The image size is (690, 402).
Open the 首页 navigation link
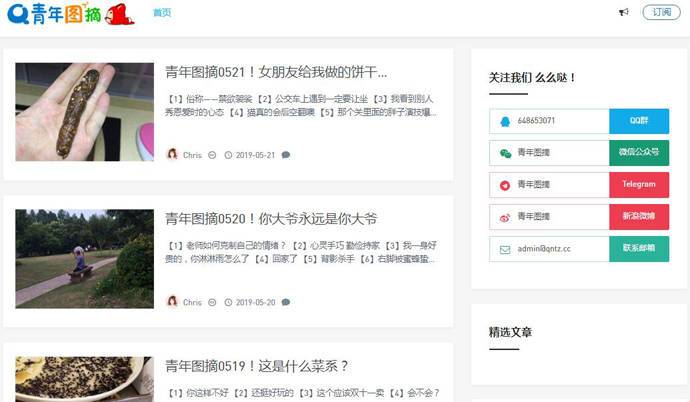point(162,13)
